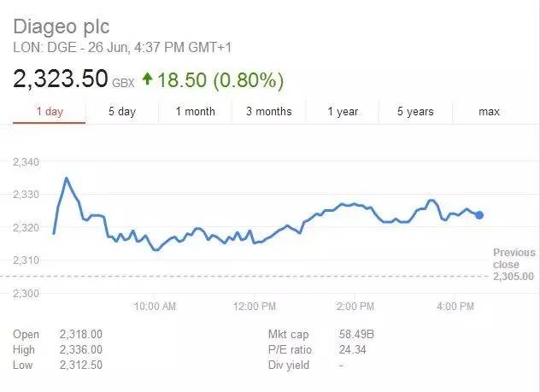The width and height of the screenshot is (540, 392).
Task: View the max time range
Action: point(489,112)
